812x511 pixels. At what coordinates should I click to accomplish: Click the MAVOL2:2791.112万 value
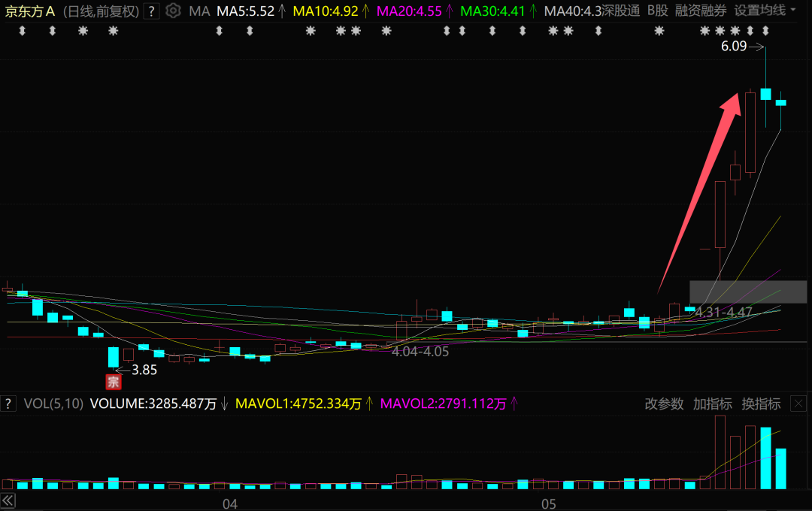[x=444, y=404]
